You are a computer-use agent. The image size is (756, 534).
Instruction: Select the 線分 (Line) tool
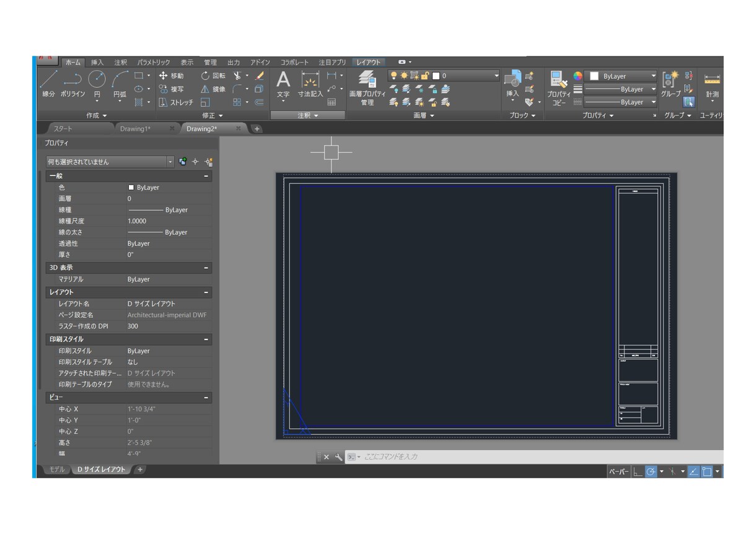tap(49, 84)
